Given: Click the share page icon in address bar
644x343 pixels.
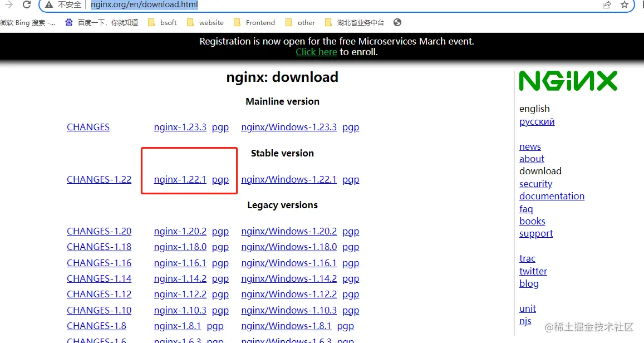Looking at the screenshot, I should pyautogui.click(x=607, y=4).
